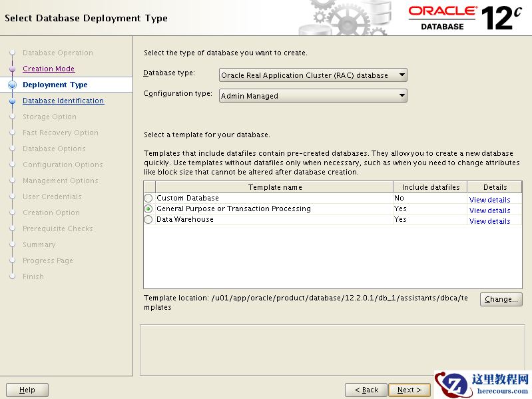532x399 pixels.
Task: Open Help for this wizard
Action: 27,390
